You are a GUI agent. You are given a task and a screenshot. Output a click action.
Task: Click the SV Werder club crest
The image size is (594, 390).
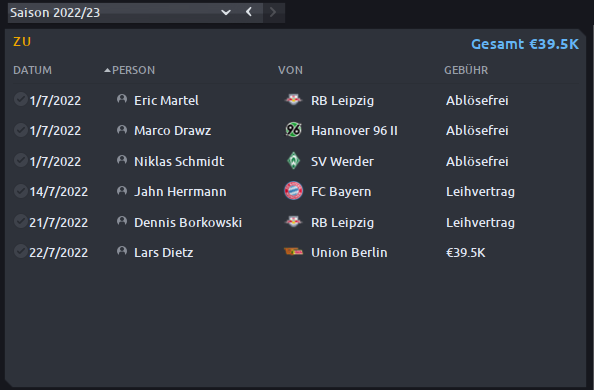pyautogui.click(x=293, y=161)
